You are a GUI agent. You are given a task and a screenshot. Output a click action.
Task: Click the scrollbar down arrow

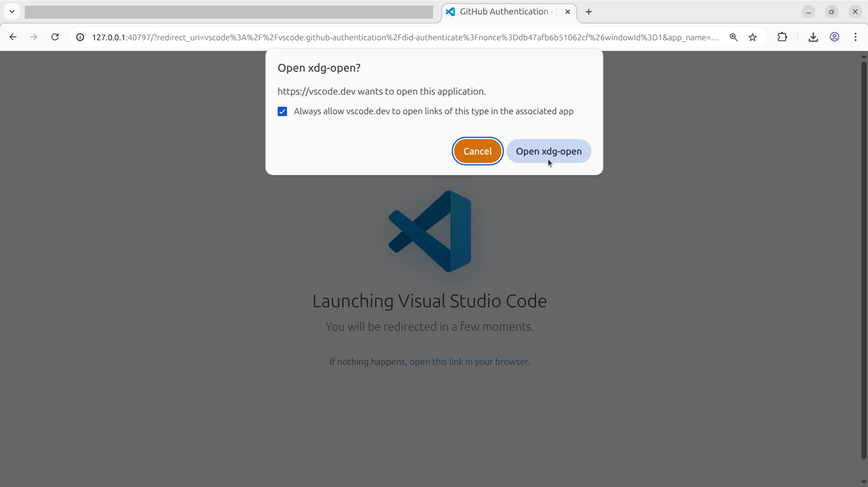(864, 482)
